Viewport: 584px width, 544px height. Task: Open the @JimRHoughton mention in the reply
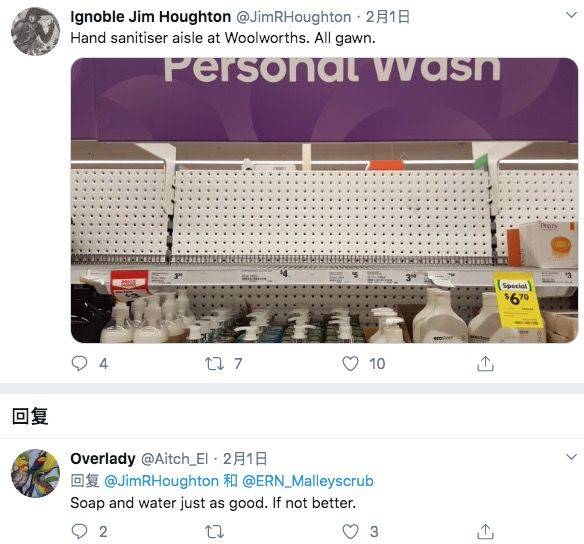(161, 481)
